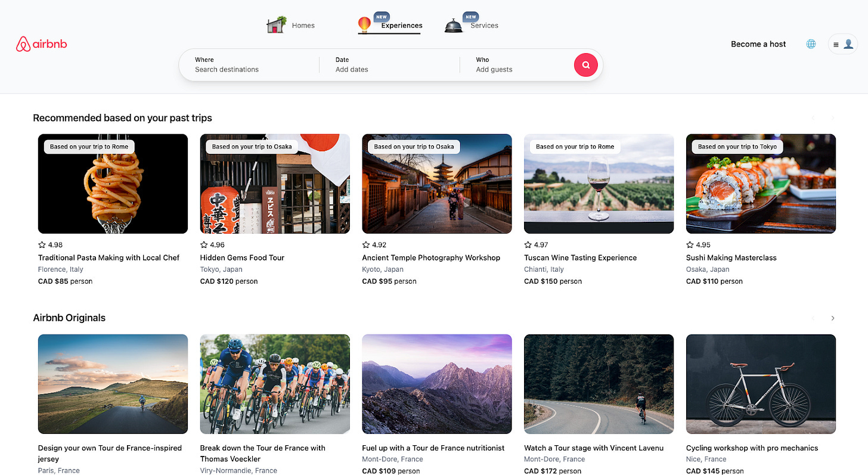Open the wine glass vineyard photo
Viewport: 868px width, 475px height.
[599, 184]
